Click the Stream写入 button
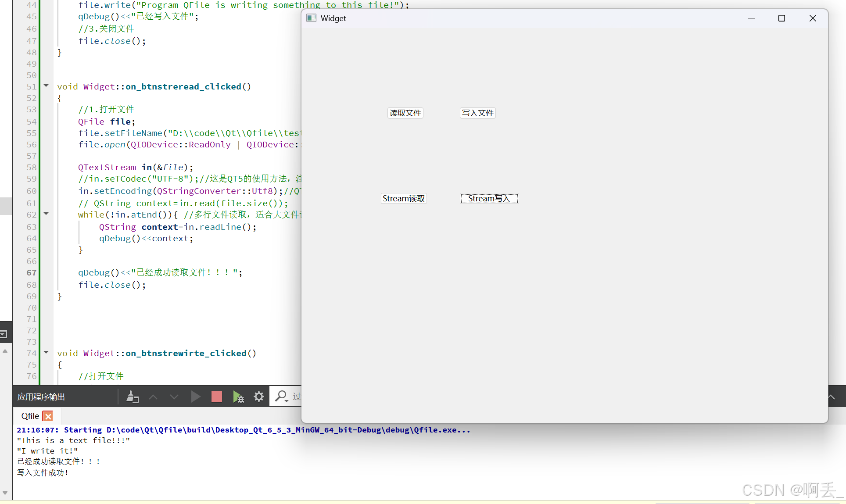This screenshot has height=504, width=846. 489,199
